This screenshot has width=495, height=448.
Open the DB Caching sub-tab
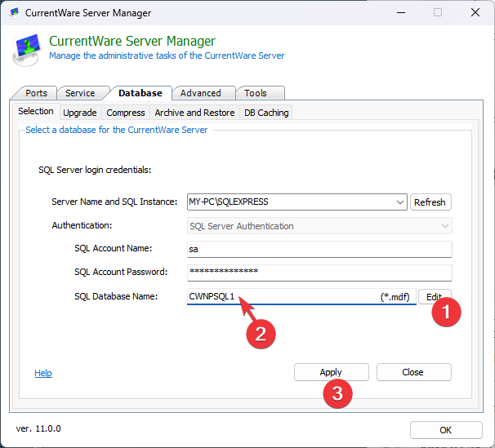(x=266, y=113)
